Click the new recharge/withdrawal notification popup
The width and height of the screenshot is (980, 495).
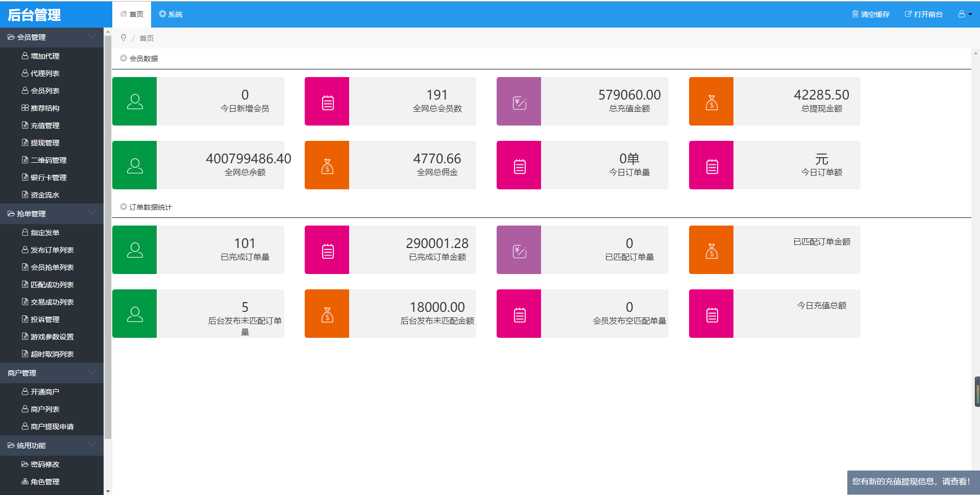[x=911, y=481]
